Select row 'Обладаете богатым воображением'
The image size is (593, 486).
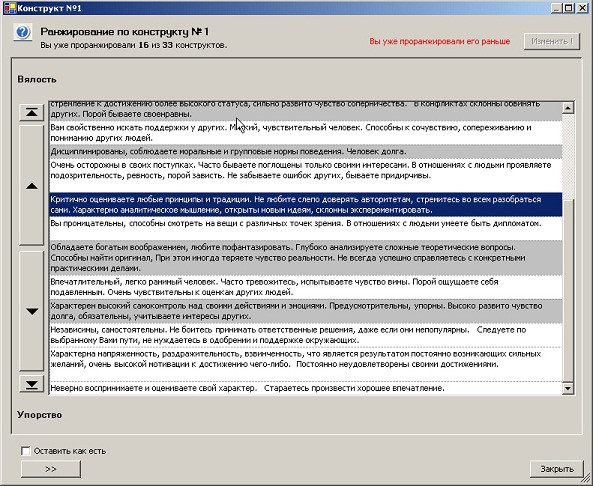click(x=306, y=258)
